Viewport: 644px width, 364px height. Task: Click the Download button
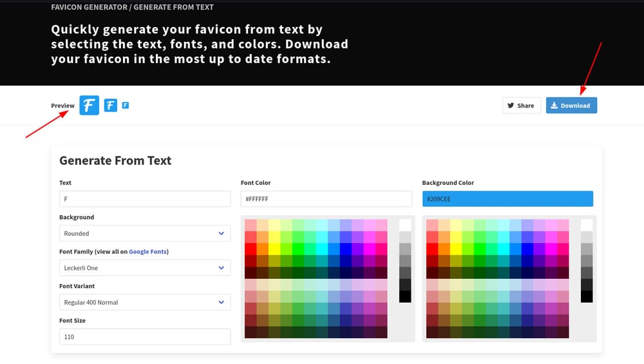(x=571, y=105)
